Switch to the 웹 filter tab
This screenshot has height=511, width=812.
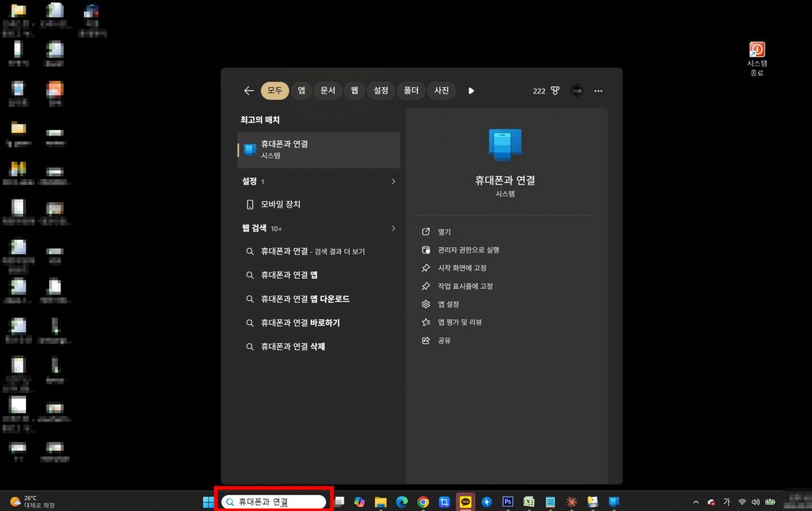tap(354, 90)
